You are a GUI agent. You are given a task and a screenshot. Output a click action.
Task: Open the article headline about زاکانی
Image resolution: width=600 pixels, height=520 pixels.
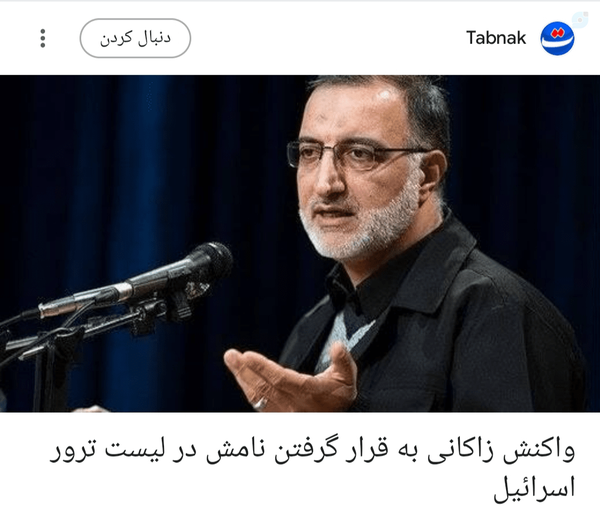pos(313,471)
